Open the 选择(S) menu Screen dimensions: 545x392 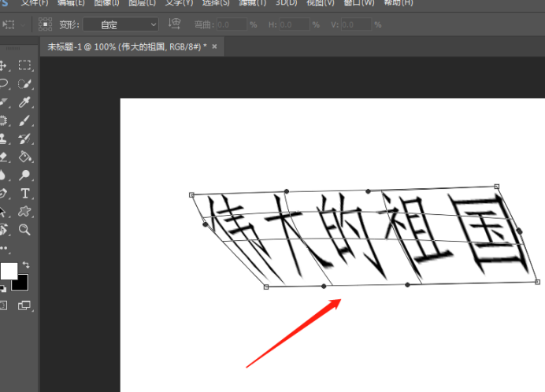point(216,3)
